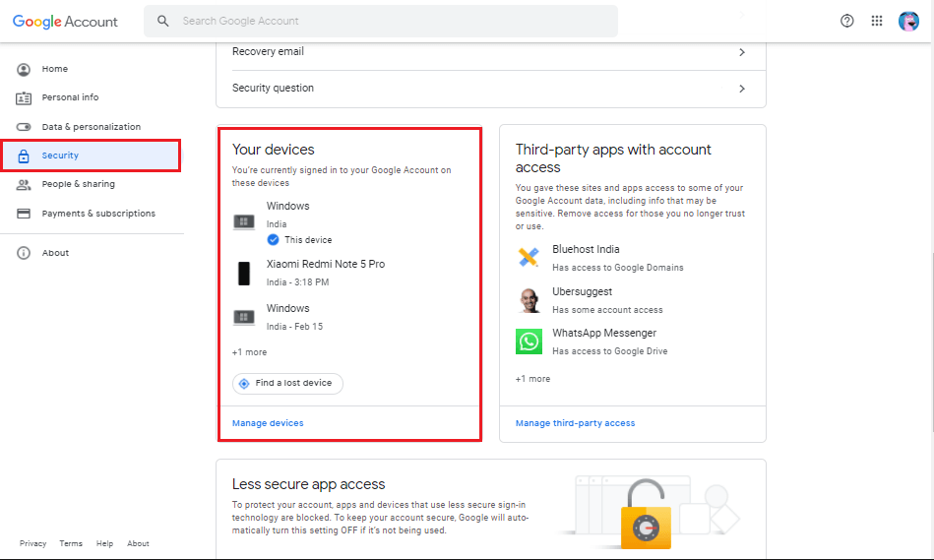Click the Personal info card icon

(x=24, y=98)
